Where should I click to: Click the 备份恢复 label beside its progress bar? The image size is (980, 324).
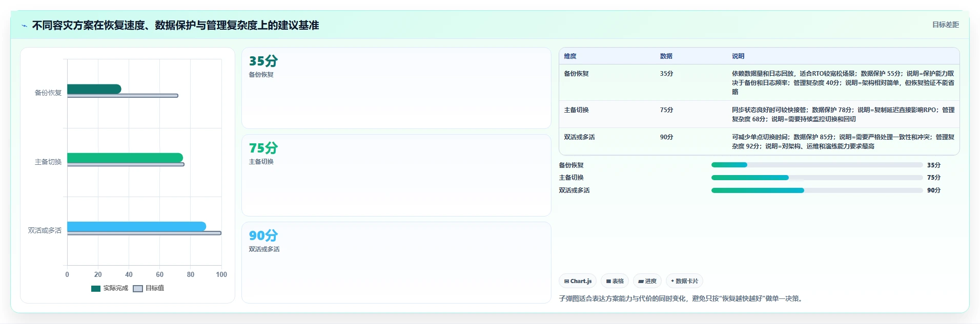(571, 165)
